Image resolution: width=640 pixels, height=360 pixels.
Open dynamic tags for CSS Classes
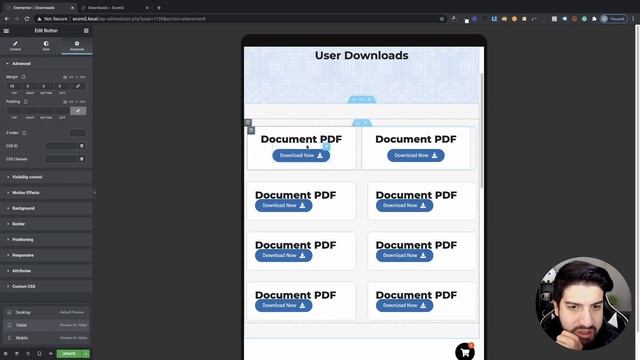pyautogui.click(x=82, y=159)
